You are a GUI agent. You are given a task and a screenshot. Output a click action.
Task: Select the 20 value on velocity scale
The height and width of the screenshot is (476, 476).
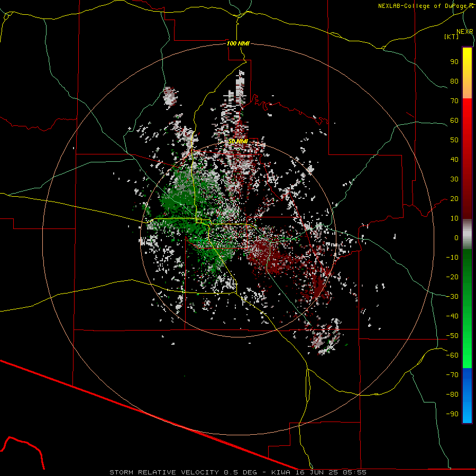[x=454, y=199]
